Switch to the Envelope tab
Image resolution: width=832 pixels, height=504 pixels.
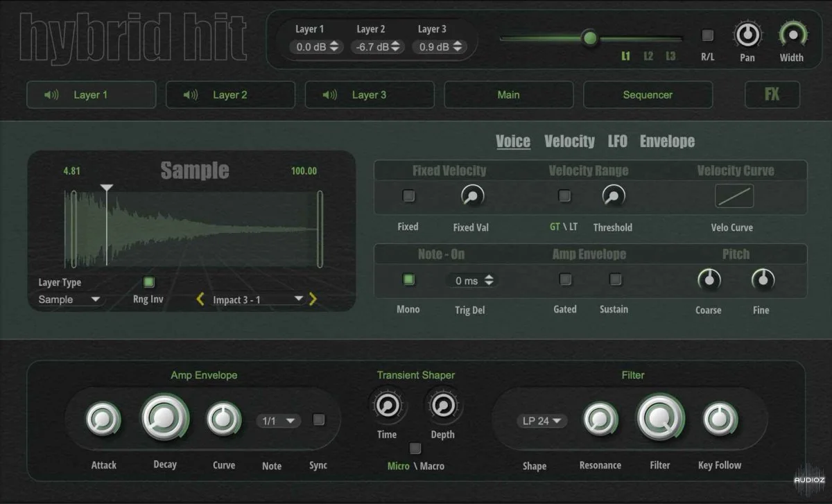tap(667, 141)
